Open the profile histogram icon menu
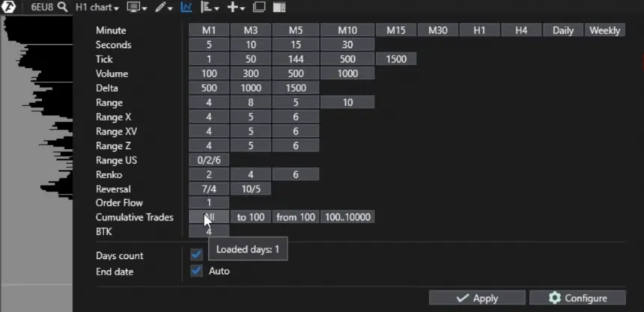 click(x=210, y=7)
